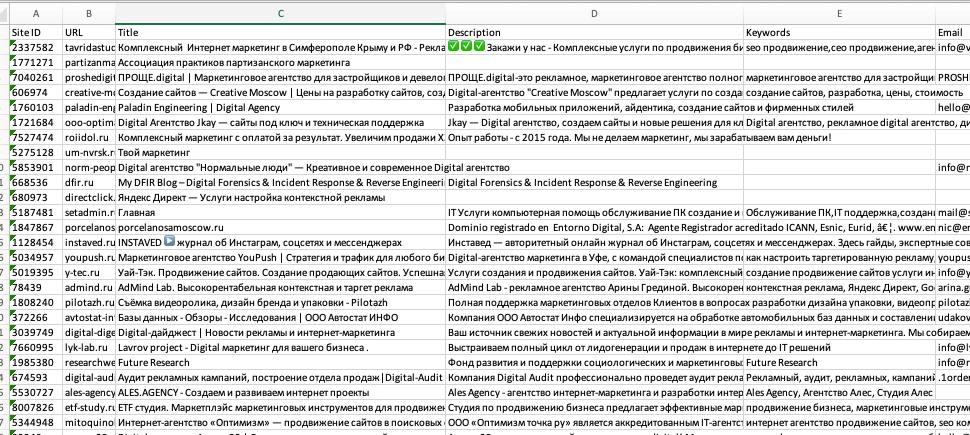Select title 'Твой маркетинг'
This screenshot has width=970, height=435.
click(281, 152)
